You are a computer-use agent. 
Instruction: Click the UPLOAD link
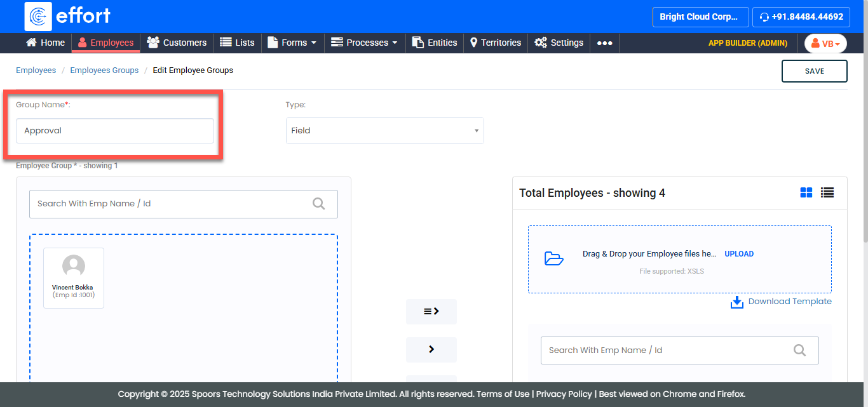pos(739,254)
